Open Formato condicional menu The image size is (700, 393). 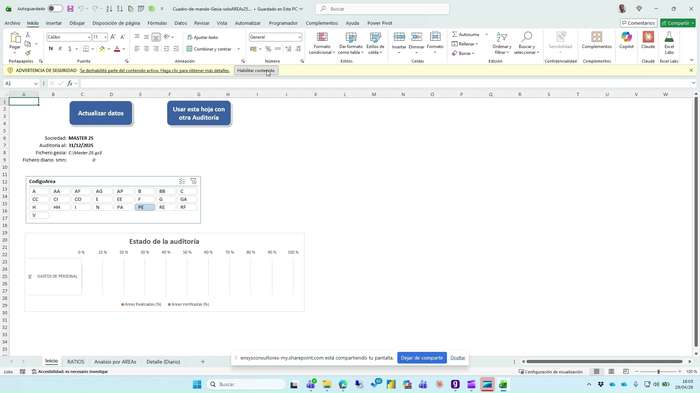[322, 43]
